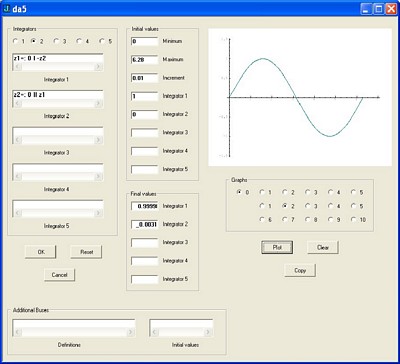Close the da5 window

(x=391, y=9)
